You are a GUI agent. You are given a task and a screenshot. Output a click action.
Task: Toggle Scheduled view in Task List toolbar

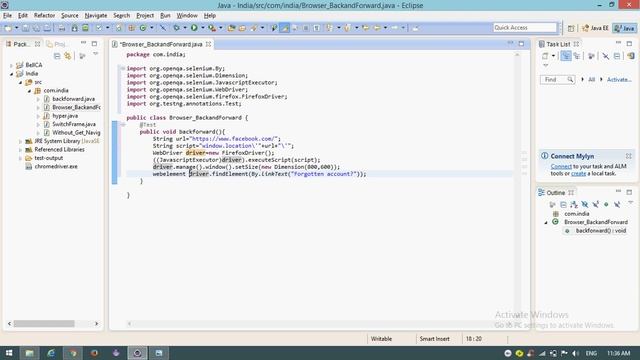click(577, 56)
